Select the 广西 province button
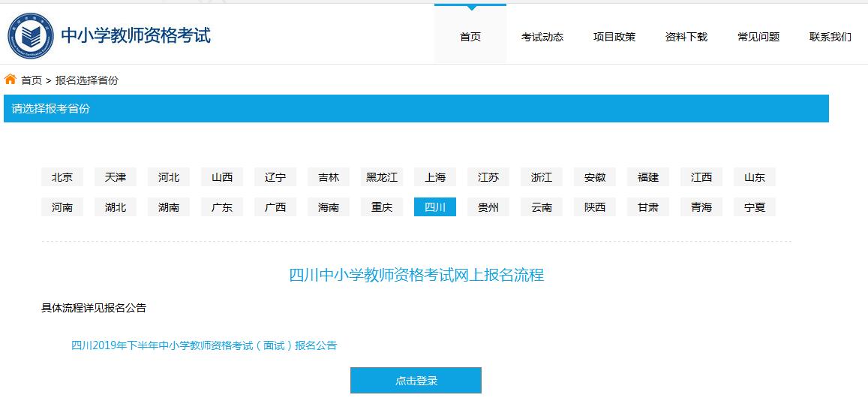Screen dimensions: 868x413 [x=275, y=207]
